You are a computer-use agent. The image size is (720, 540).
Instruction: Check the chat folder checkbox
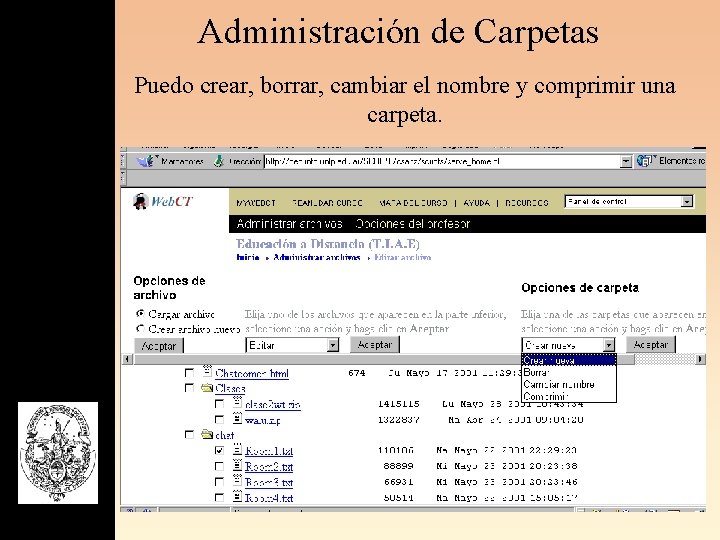point(189,434)
